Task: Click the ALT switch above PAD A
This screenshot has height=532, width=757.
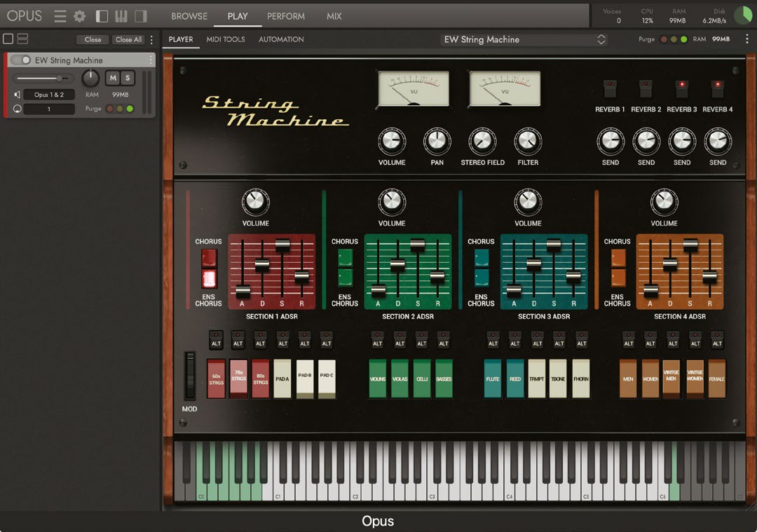Action: tap(282, 339)
